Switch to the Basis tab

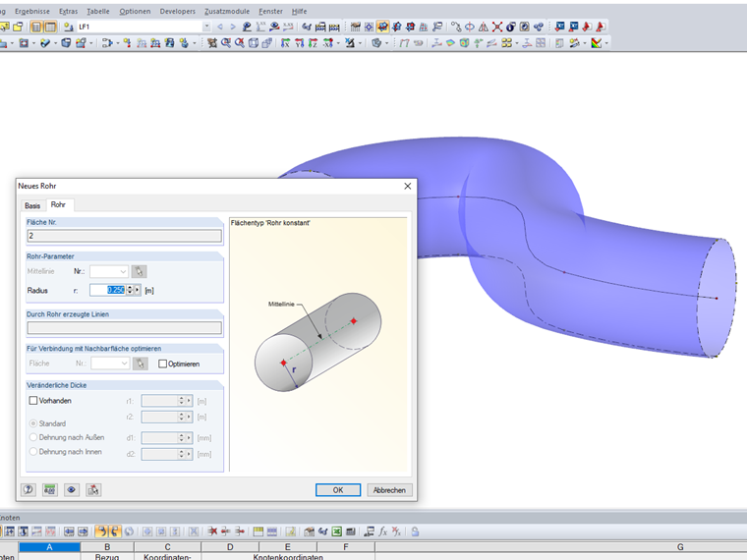[x=32, y=205]
